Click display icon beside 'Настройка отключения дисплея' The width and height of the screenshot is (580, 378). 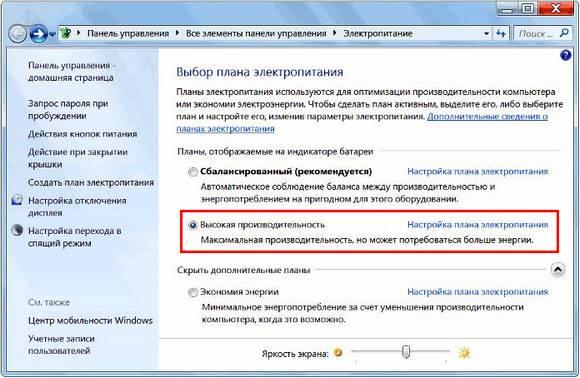coord(17,200)
